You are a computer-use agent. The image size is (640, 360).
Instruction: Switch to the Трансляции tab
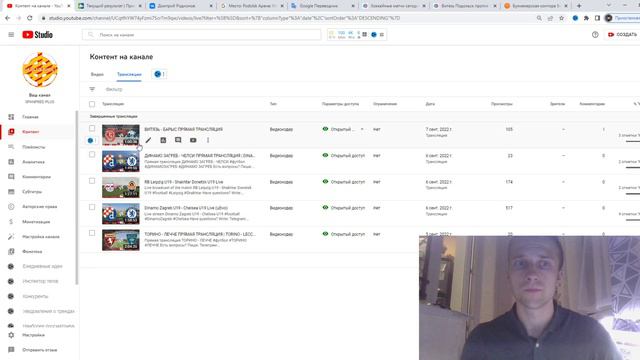(x=129, y=74)
